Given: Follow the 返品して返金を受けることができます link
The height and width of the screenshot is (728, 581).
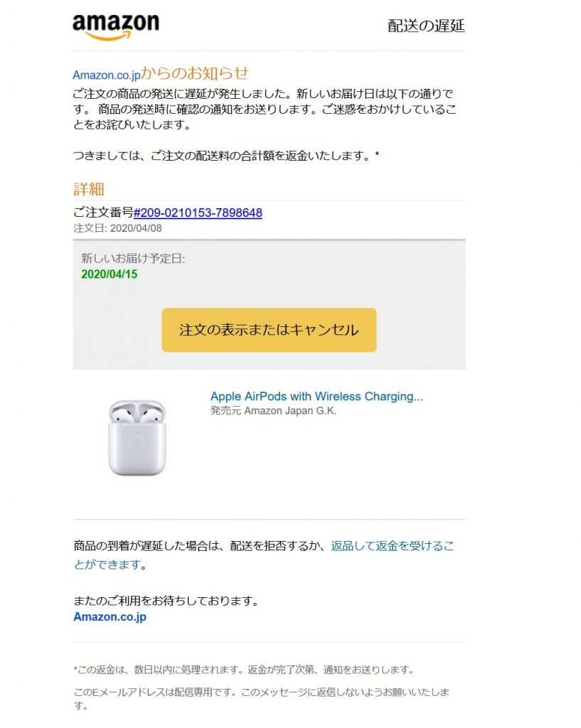Looking at the screenshot, I should tap(392, 547).
